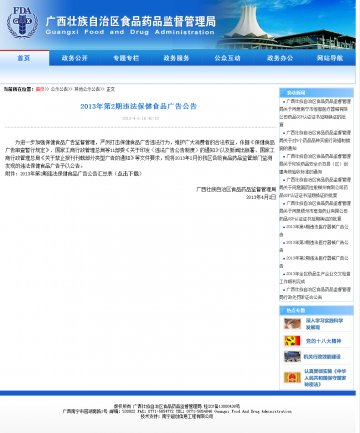
Task: Click the 深入学习实践科学发展观 thumbnail image
Action: [292, 323]
